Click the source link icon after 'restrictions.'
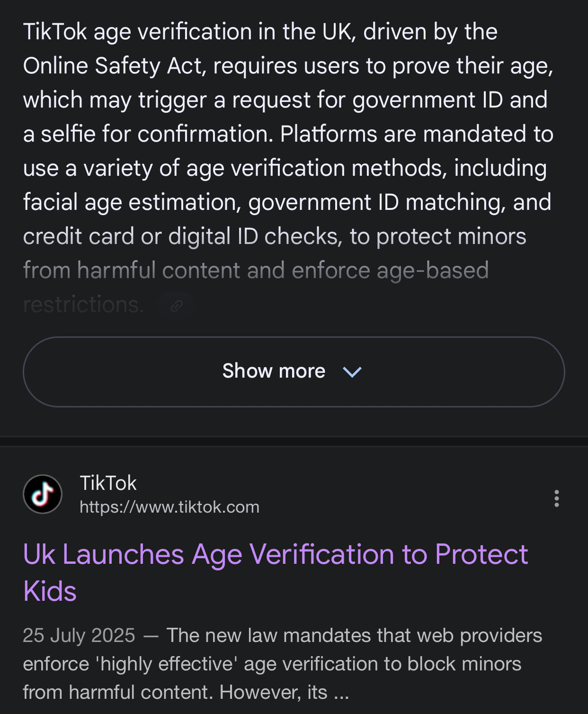This screenshot has width=588, height=714. point(177,306)
